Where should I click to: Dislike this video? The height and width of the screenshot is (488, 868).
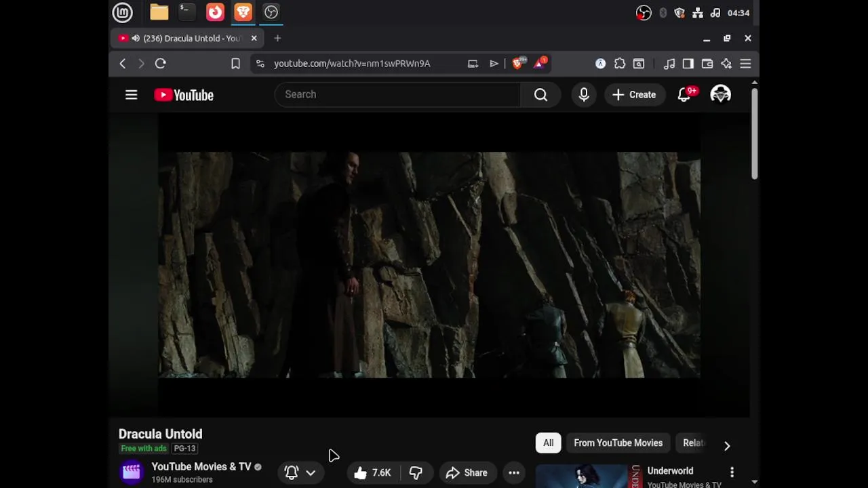coord(416,473)
